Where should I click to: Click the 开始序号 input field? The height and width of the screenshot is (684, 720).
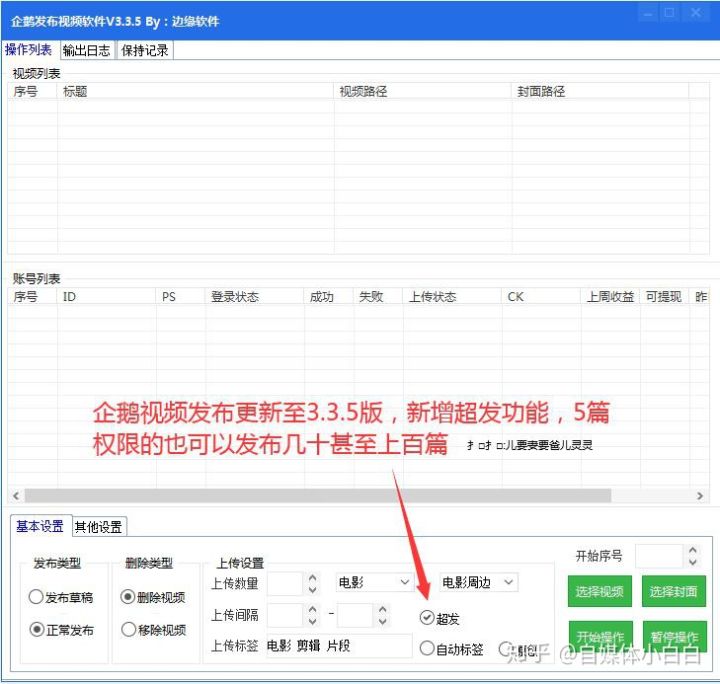[660, 555]
